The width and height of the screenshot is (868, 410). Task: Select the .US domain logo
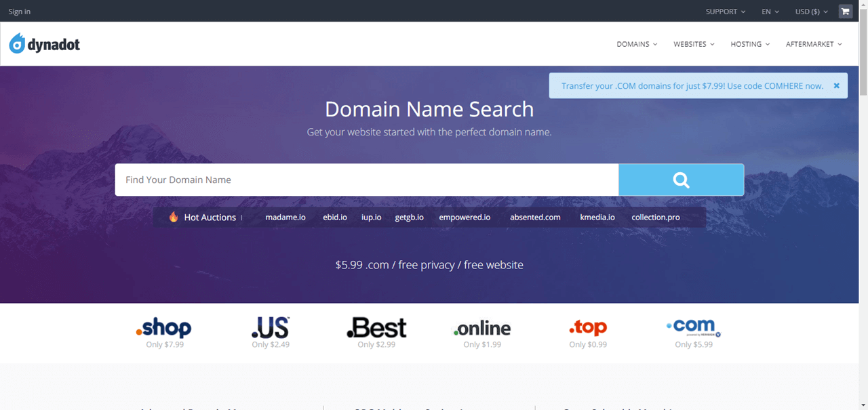(270, 329)
